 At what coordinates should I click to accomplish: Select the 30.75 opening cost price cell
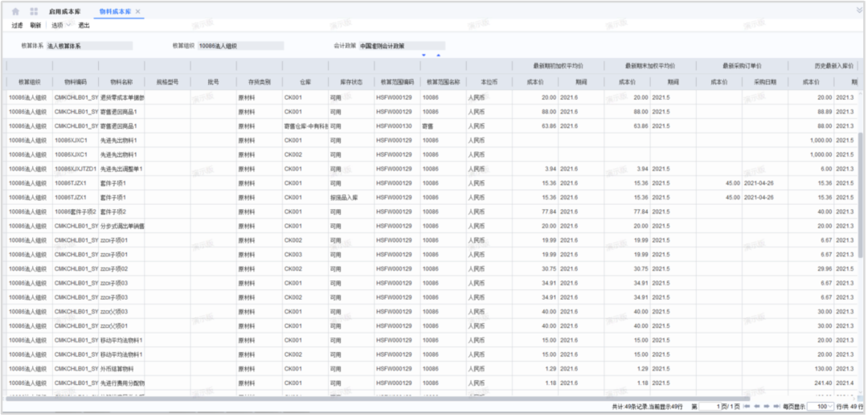pyautogui.click(x=534, y=269)
